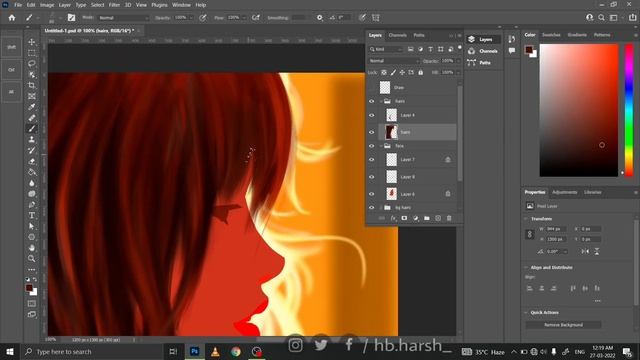Click the Windows Start button
This screenshot has width=640, height=360.
point(10,351)
